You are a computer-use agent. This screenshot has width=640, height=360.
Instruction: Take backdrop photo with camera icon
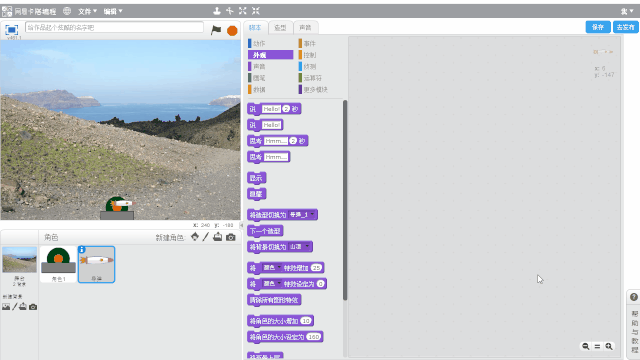point(33,307)
